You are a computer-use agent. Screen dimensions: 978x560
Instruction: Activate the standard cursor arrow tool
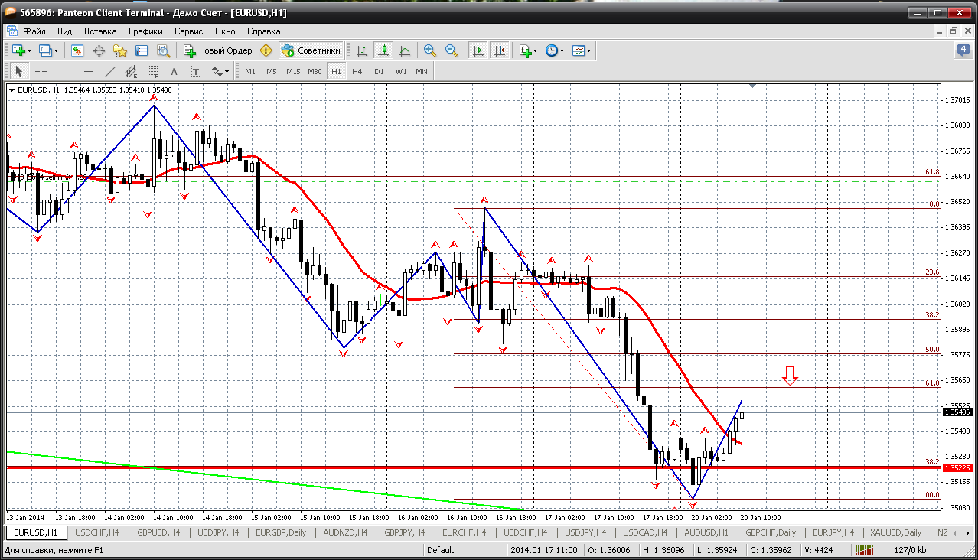(x=19, y=71)
